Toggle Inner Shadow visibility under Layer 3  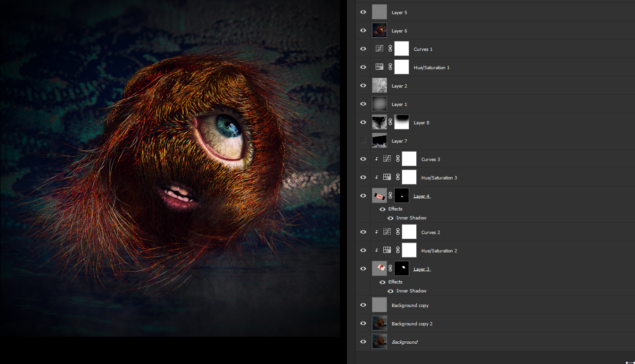(390, 291)
